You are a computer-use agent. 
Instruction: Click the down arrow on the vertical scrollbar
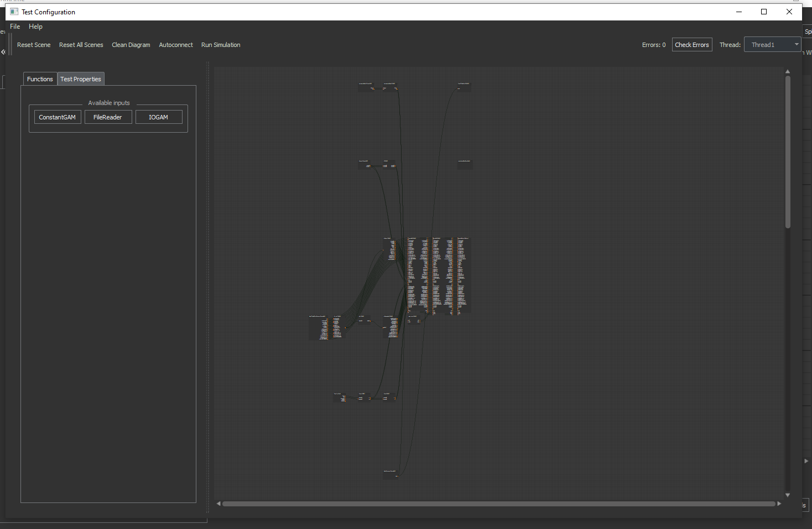pyautogui.click(x=787, y=495)
